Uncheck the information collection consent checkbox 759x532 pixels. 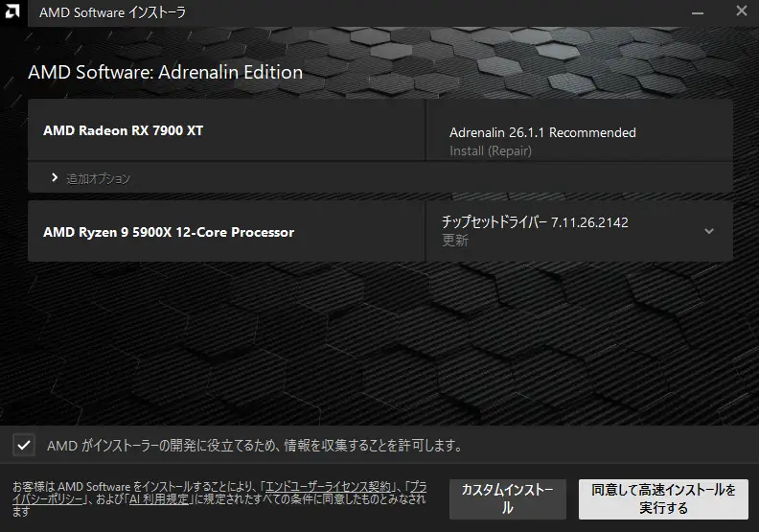22,445
